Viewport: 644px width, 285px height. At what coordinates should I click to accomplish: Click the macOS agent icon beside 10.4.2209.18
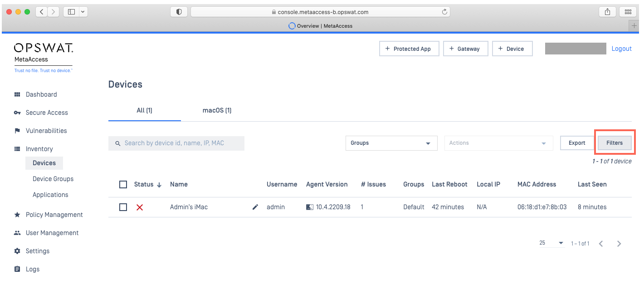(x=310, y=207)
